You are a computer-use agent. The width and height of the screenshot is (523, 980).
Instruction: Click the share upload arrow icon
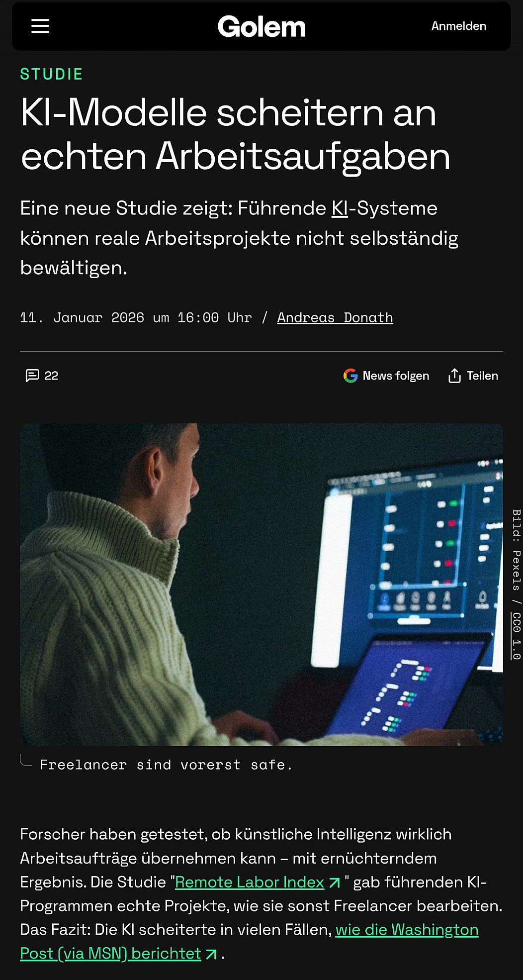point(454,376)
